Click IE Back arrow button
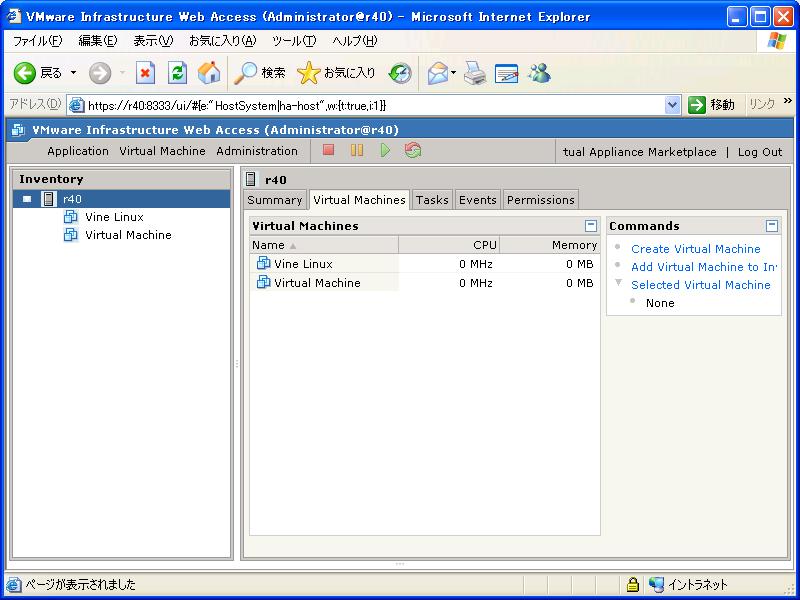 click(24, 73)
